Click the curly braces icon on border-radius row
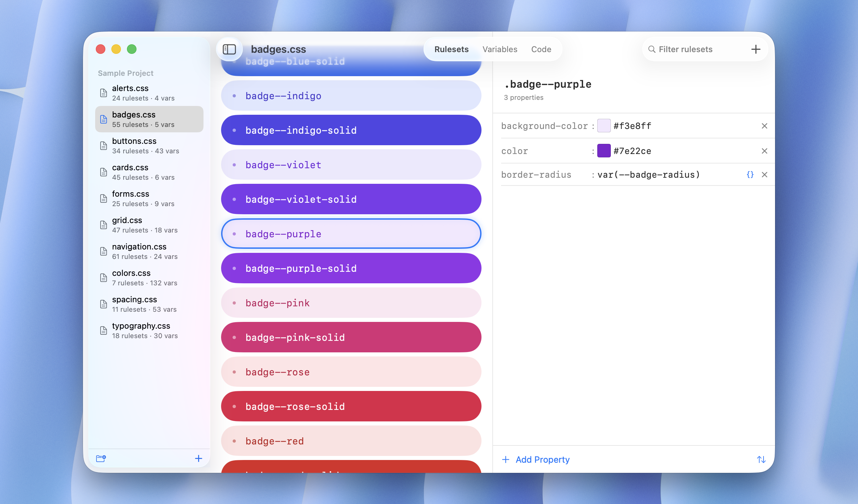Image resolution: width=858 pixels, height=504 pixels. coord(750,175)
